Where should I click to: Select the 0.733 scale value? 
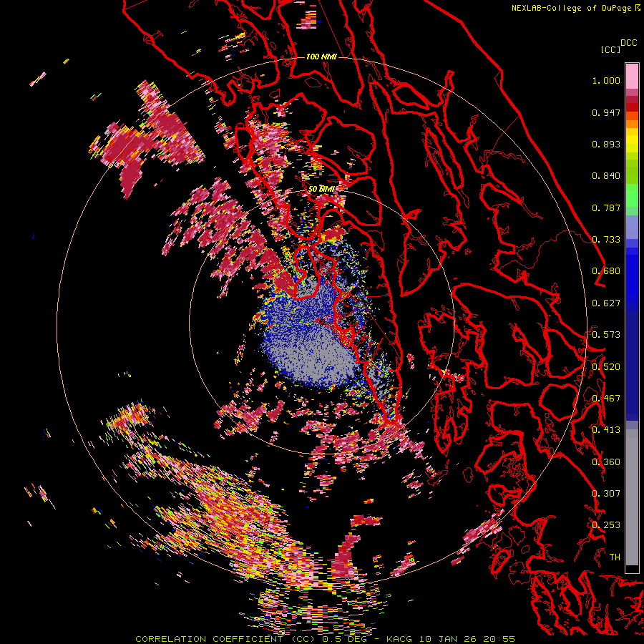tap(606, 240)
